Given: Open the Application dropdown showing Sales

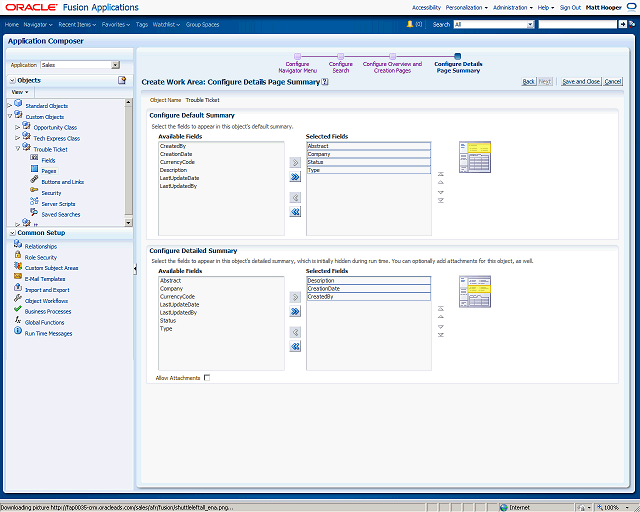Looking at the screenshot, I should pyautogui.click(x=116, y=65).
